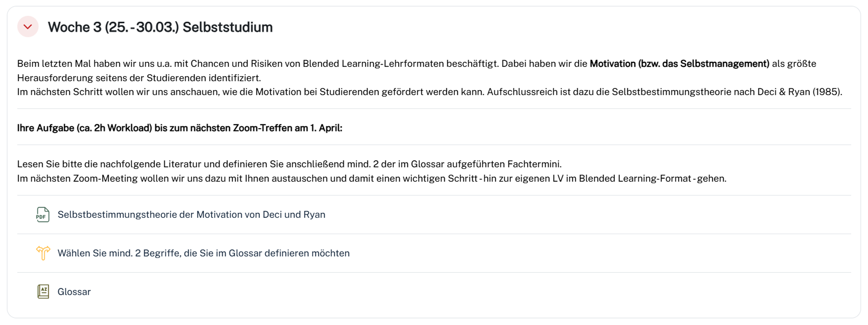Click the PDF file icon
The height and width of the screenshot is (325, 868).
43,214
